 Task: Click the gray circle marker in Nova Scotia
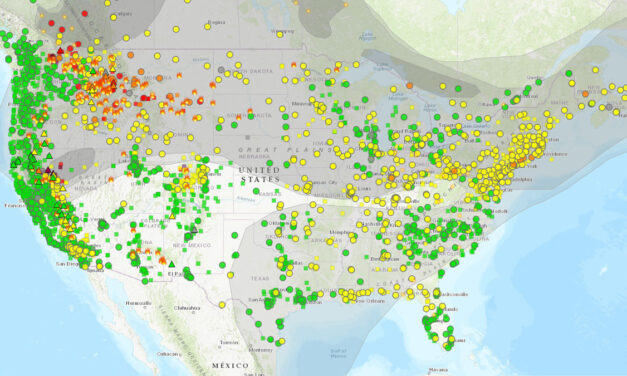[x=609, y=107]
